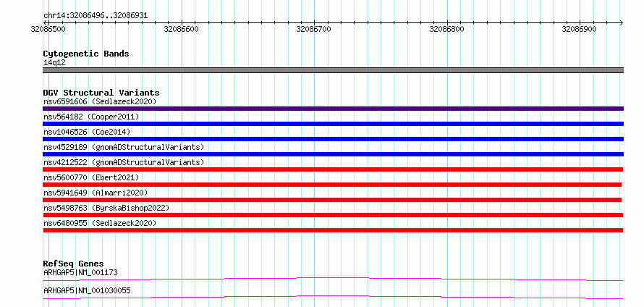Click the nsv5498763 (ByrskaBishop2022) label
Viewport: 644px width, 307px height.
pos(106,208)
